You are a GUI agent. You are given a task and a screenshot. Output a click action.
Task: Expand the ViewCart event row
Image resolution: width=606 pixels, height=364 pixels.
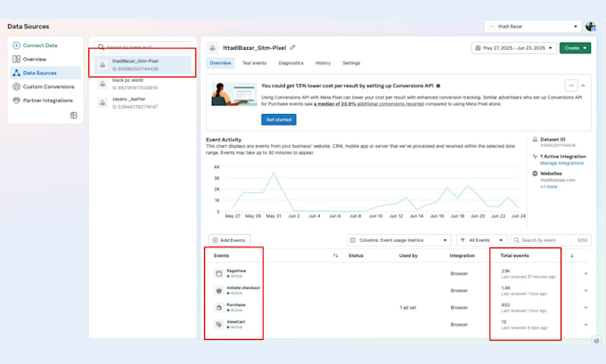[x=586, y=324]
